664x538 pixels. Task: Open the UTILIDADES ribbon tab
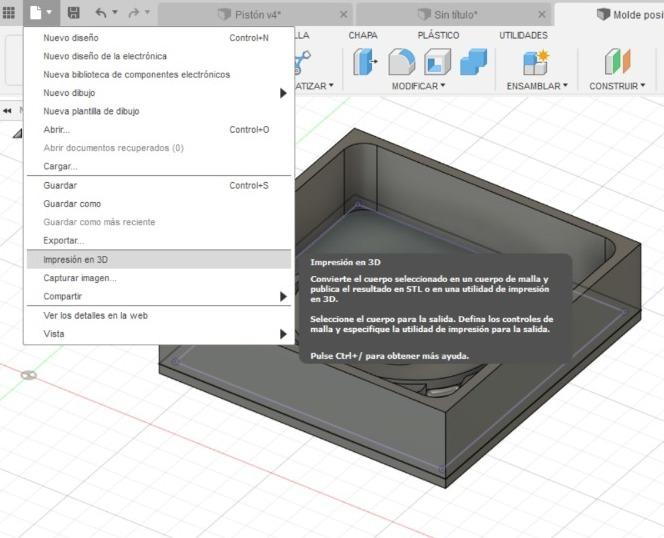click(x=523, y=36)
